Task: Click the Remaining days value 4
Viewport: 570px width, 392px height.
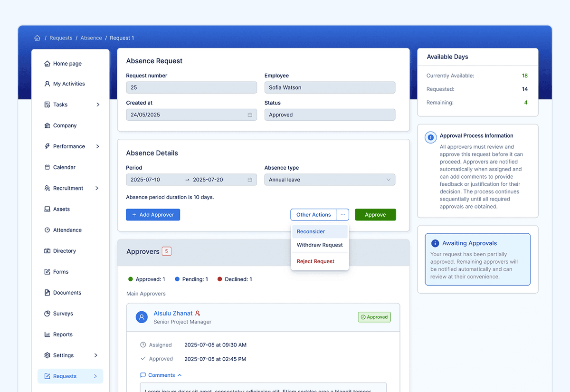Action: (x=526, y=103)
